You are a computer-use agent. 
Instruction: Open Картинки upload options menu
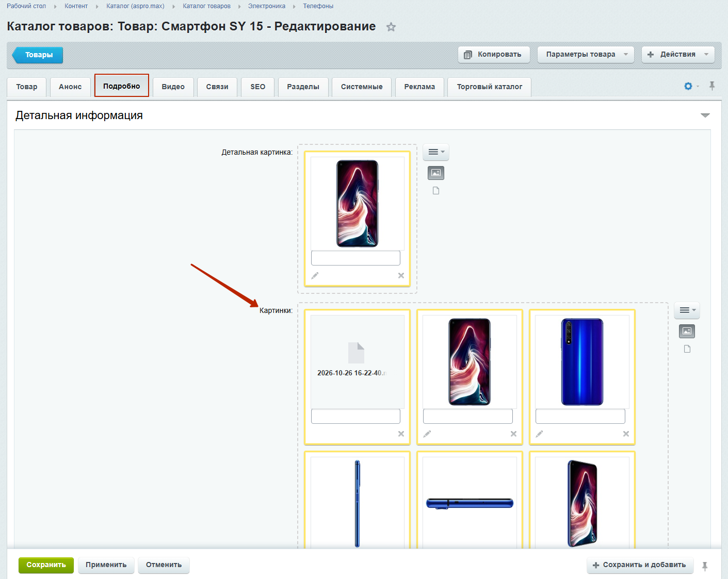tap(687, 310)
